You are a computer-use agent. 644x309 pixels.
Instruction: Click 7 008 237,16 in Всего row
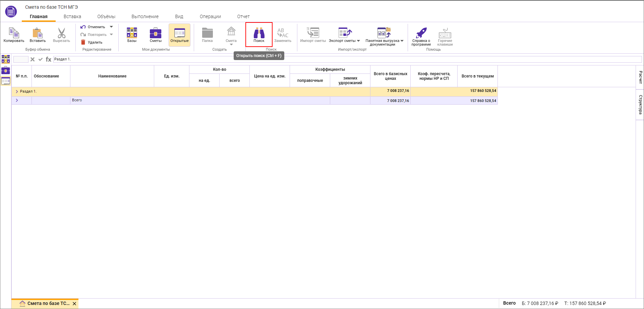[398, 101]
